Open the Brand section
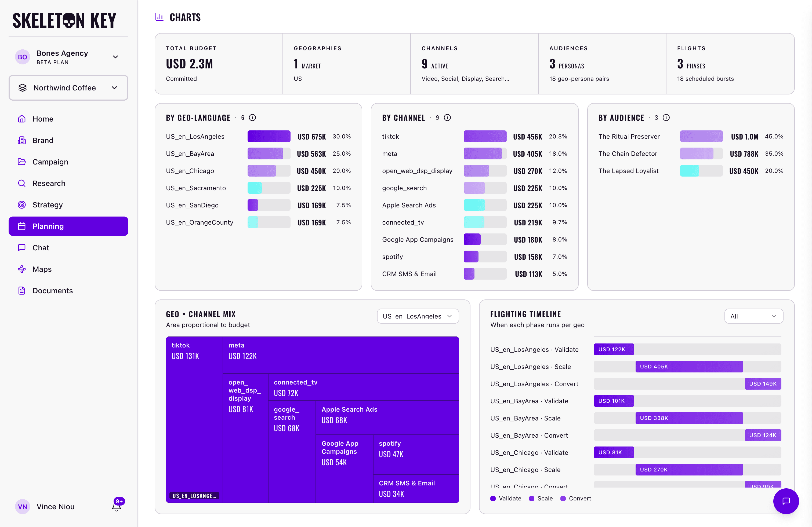The image size is (812, 527). point(68,140)
